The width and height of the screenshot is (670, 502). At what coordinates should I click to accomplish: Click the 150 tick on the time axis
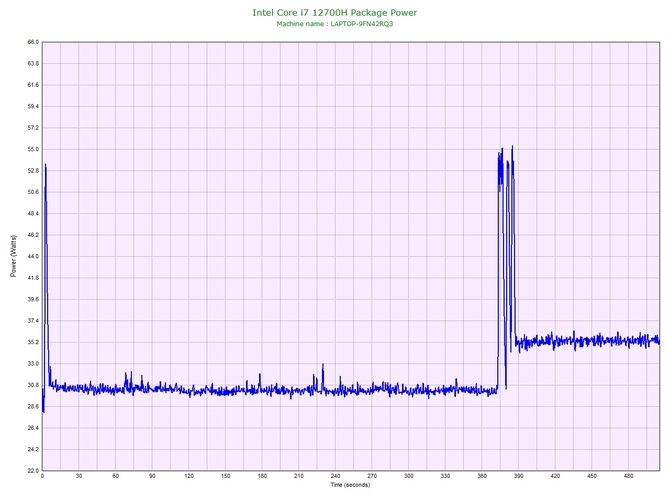[x=226, y=476]
